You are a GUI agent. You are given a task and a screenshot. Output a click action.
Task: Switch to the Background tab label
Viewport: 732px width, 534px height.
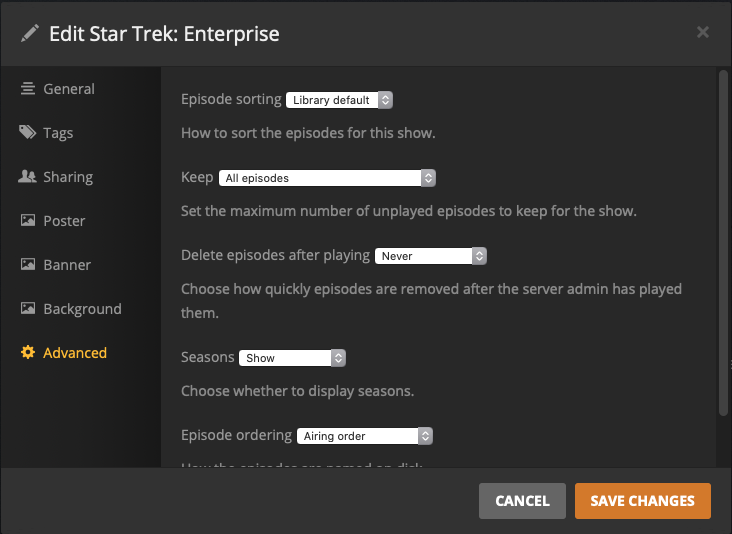click(x=82, y=309)
